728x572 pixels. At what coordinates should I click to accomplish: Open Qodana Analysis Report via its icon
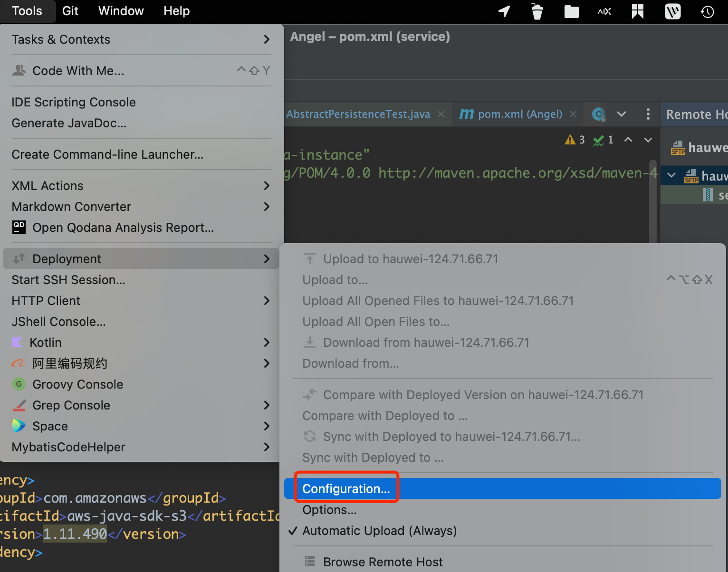point(19,227)
